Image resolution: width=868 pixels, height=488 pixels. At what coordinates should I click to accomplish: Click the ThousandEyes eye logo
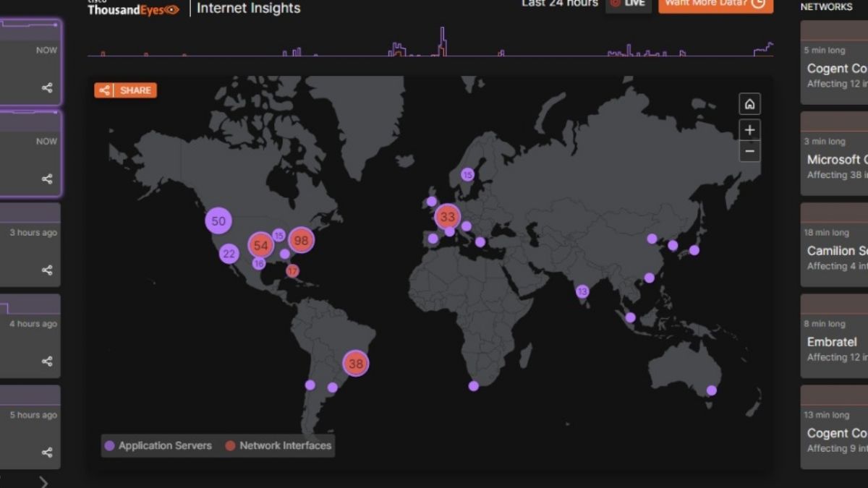[x=170, y=9]
